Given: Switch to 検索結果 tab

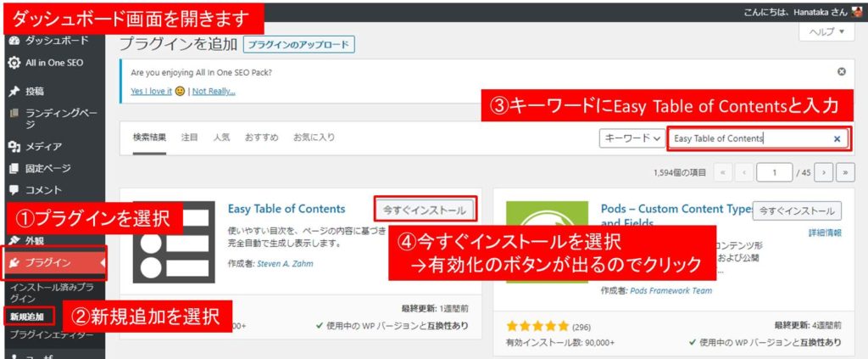Looking at the screenshot, I should pyautogui.click(x=149, y=138).
